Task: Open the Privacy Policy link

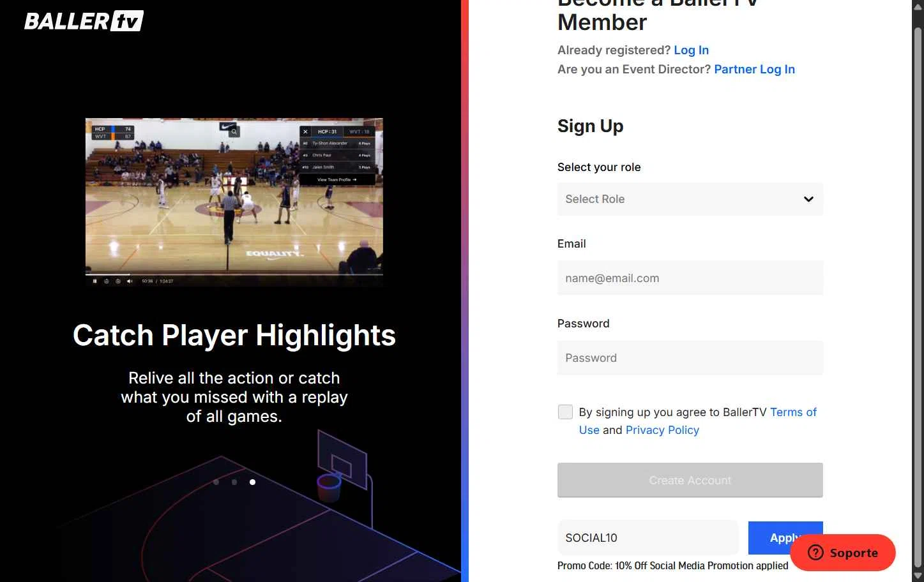Action: (662, 430)
